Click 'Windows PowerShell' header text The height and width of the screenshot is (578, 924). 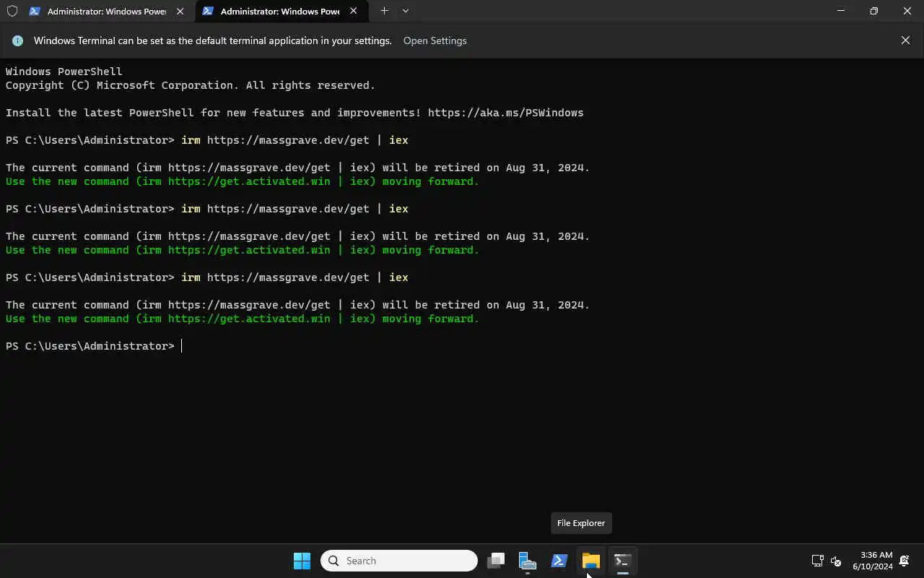pos(64,72)
